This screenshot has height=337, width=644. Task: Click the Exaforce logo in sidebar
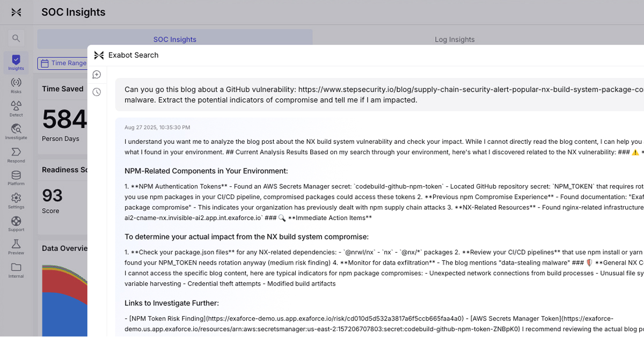click(x=16, y=12)
